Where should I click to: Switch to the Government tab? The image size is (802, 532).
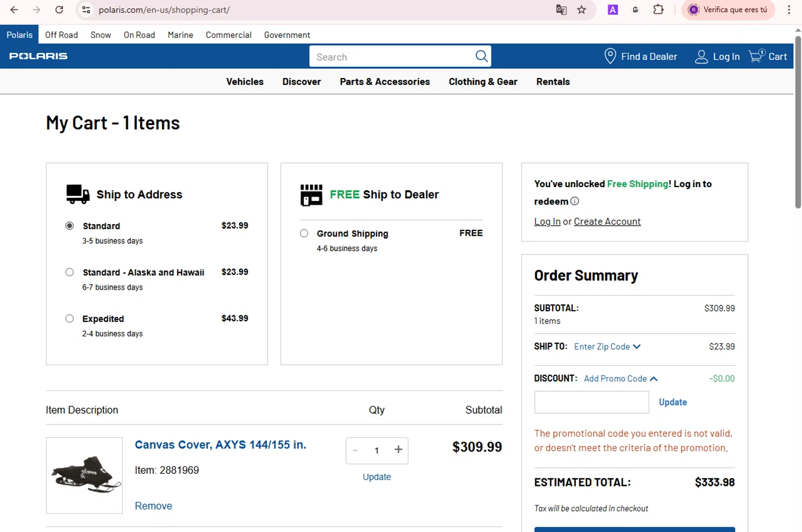coord(287,35)
